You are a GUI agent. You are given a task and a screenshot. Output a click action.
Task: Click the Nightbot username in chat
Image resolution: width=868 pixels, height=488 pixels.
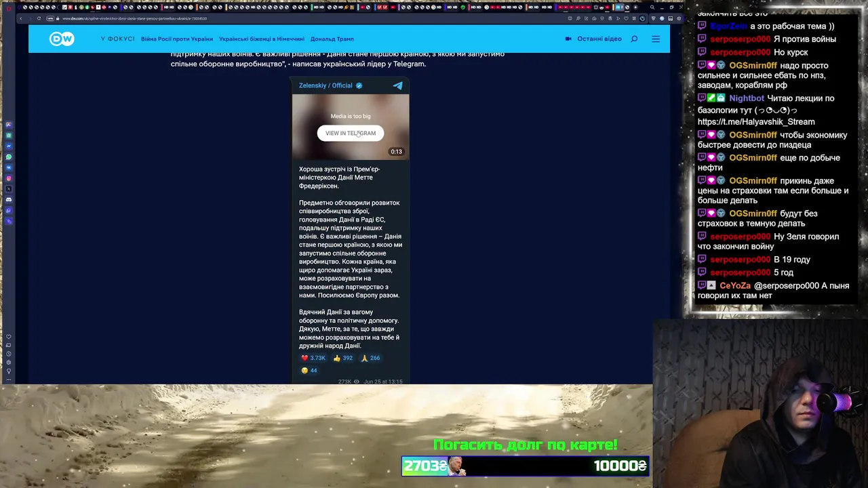(x=747, y=98)
